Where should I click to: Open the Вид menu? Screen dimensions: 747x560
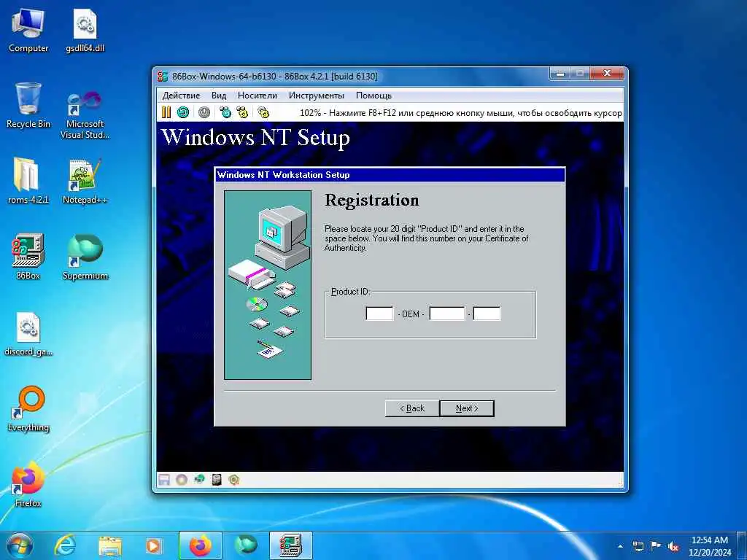click(x=219, y=96)
